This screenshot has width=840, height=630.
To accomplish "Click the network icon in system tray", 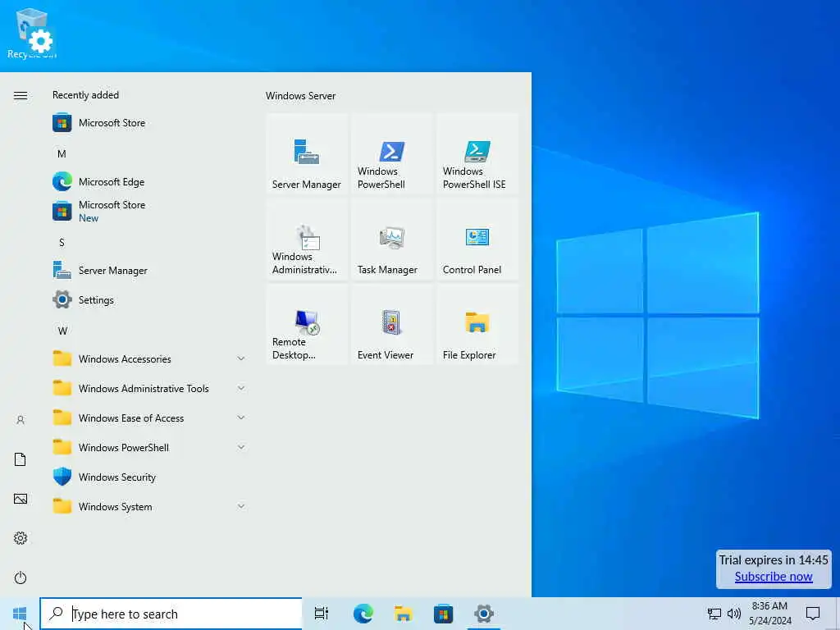I will click(714, 614).
